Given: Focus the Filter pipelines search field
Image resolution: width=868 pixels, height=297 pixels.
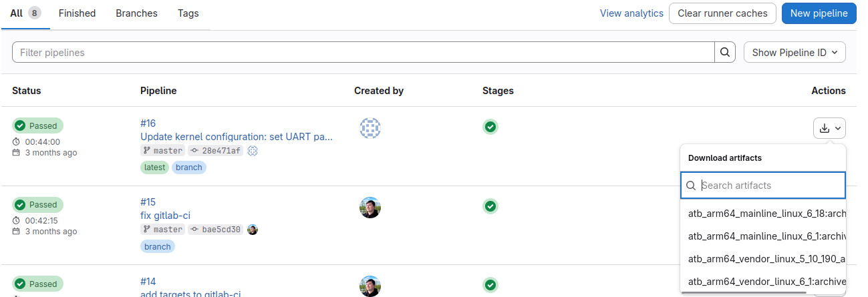Looking at the screenshot, I should 364,52.
